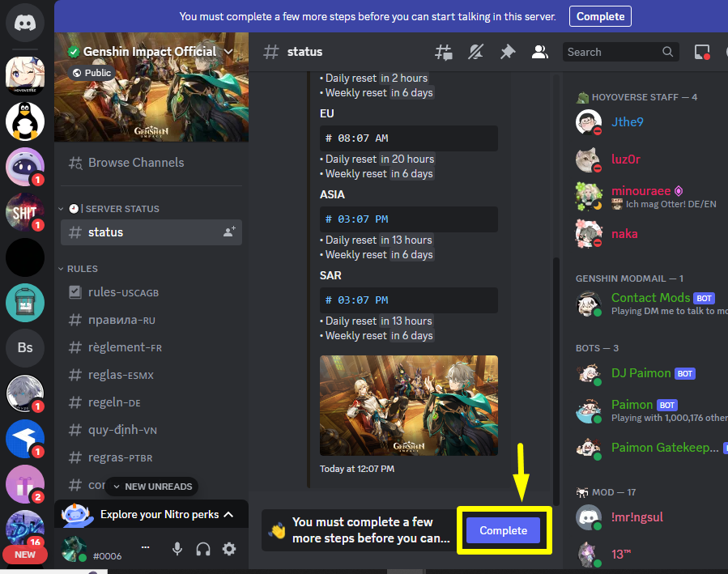Click the chat message scrollbar
The height and width of the screenshot is (574, 728).
[x=556, y=381]
